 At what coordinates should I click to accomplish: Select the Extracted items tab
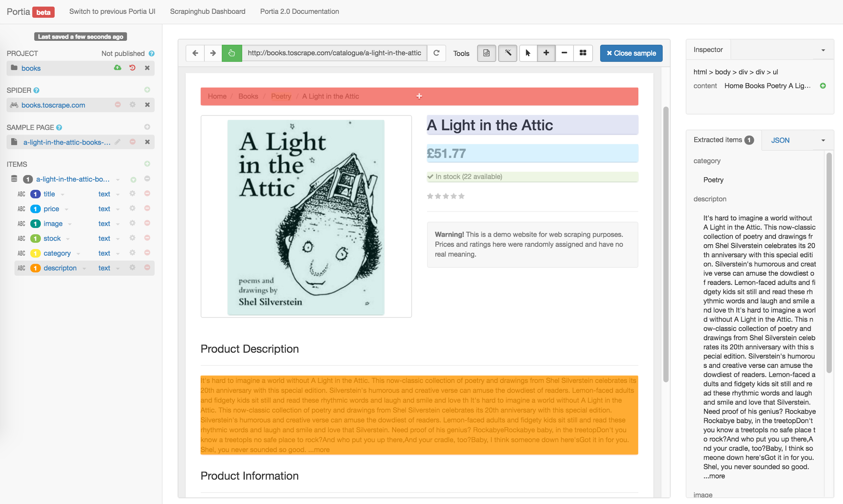[723, 140]
